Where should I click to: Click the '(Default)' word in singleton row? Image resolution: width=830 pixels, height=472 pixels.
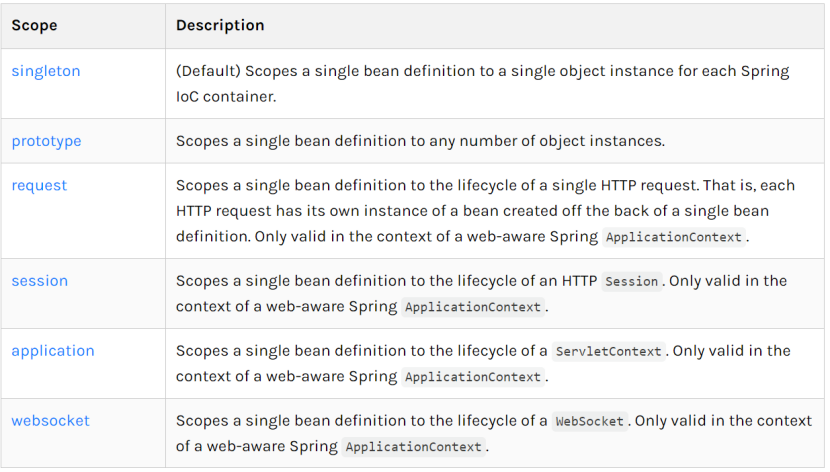pos(208,71)
